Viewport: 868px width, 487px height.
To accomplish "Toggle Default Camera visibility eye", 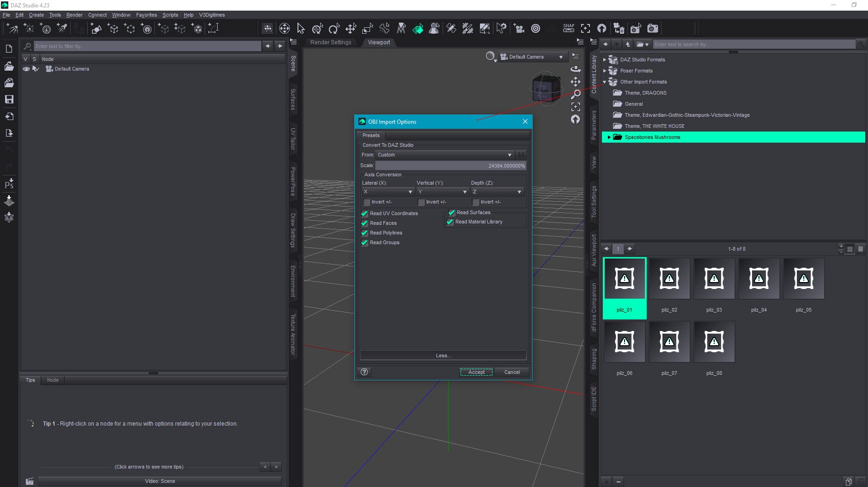I will [x=26, y=69].
